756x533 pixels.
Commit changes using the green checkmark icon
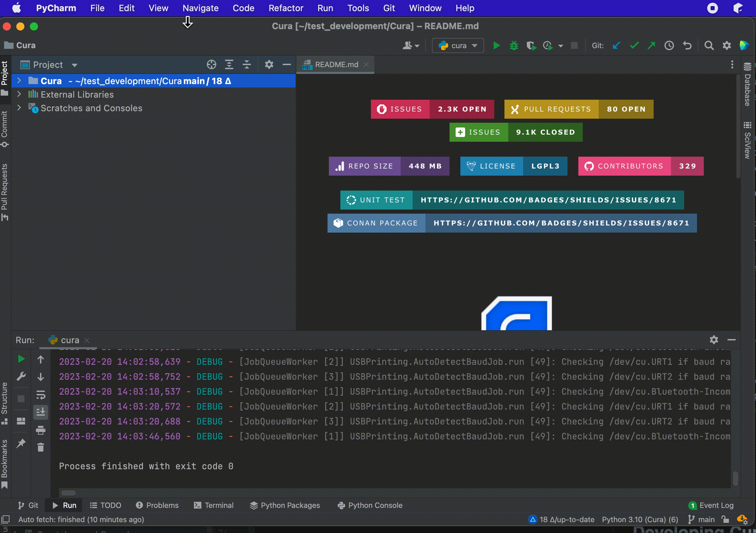point(634,45)
